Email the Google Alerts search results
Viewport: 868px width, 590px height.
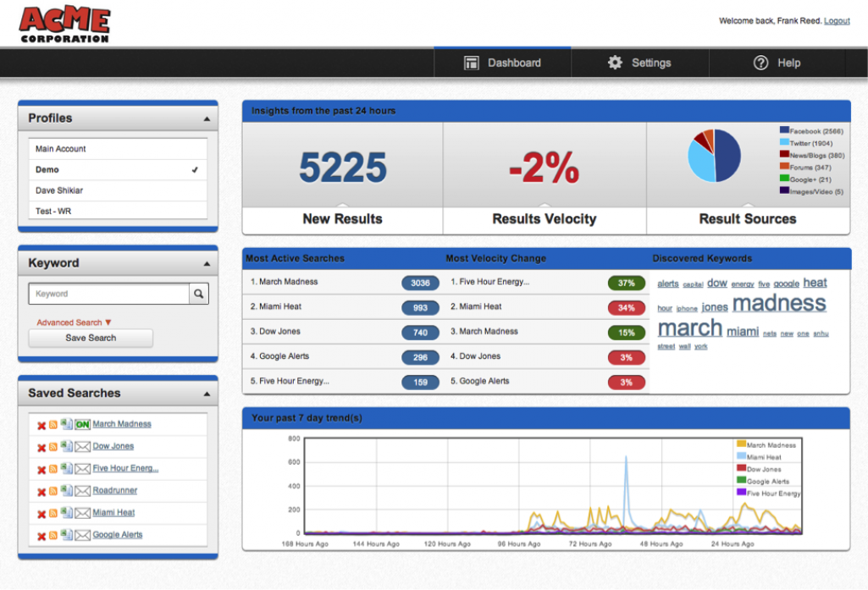tap(81, 534)
